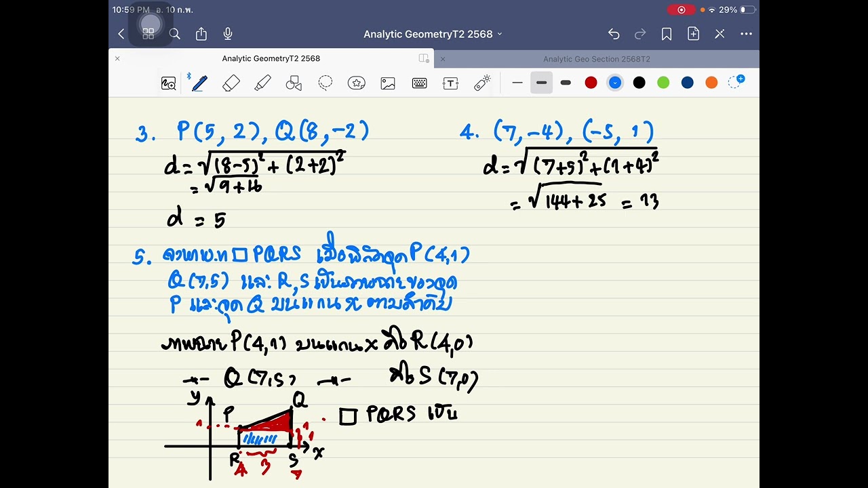Open the more options ellipsis menu
This screenshot has height=488, width=868.
tap(746, 34)
